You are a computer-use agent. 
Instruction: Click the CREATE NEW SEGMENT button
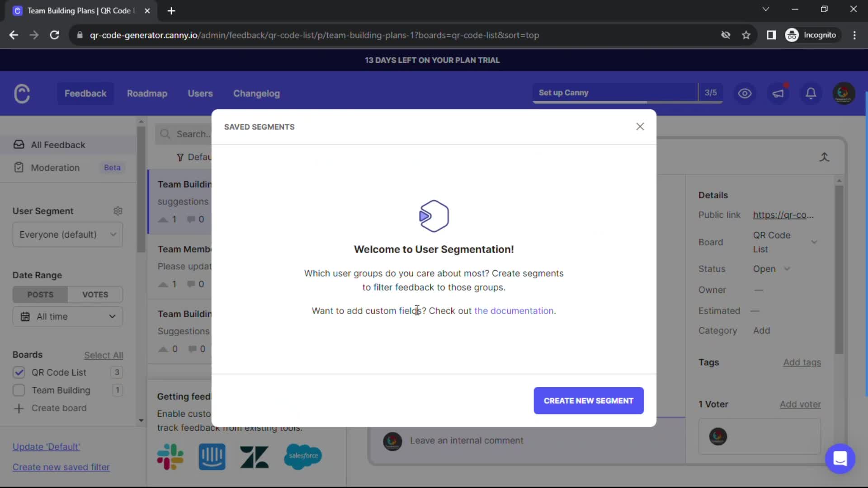[x=588, y=401]
